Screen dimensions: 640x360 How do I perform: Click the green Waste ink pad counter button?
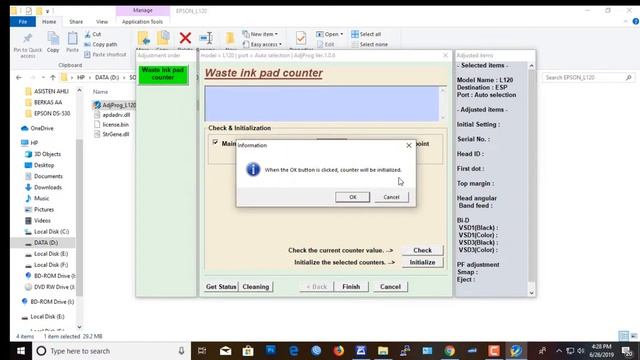pos(163,74)
